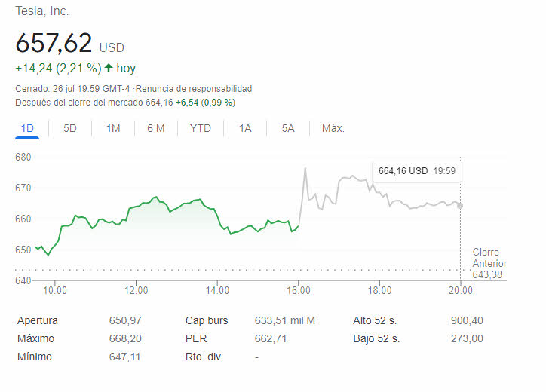Click the Apertura value 650,97
The image size is (546, 392).
tap(125, 320)
